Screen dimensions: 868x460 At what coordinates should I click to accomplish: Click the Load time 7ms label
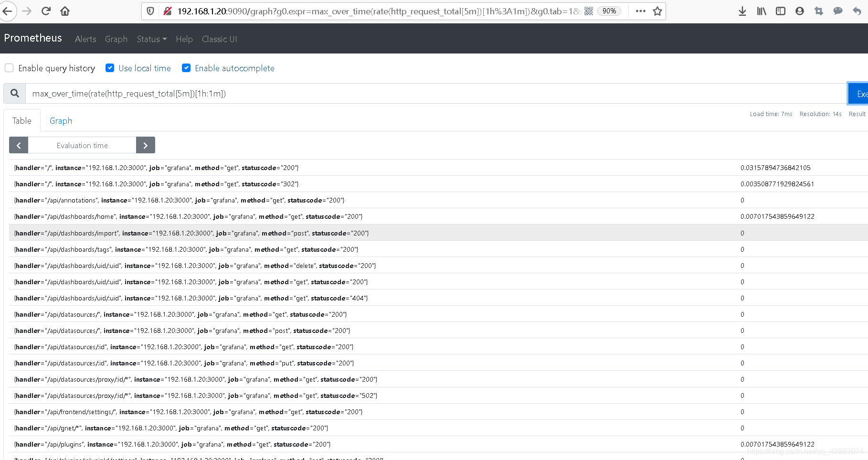771,114
